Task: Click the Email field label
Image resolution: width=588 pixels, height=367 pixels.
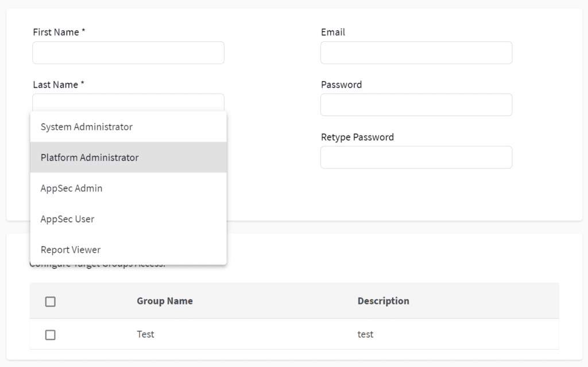Action: click(333, 32)
